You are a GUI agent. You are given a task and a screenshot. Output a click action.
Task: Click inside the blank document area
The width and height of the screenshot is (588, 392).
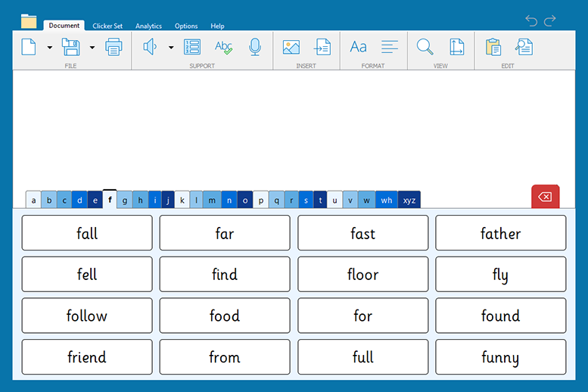point(294,125)
